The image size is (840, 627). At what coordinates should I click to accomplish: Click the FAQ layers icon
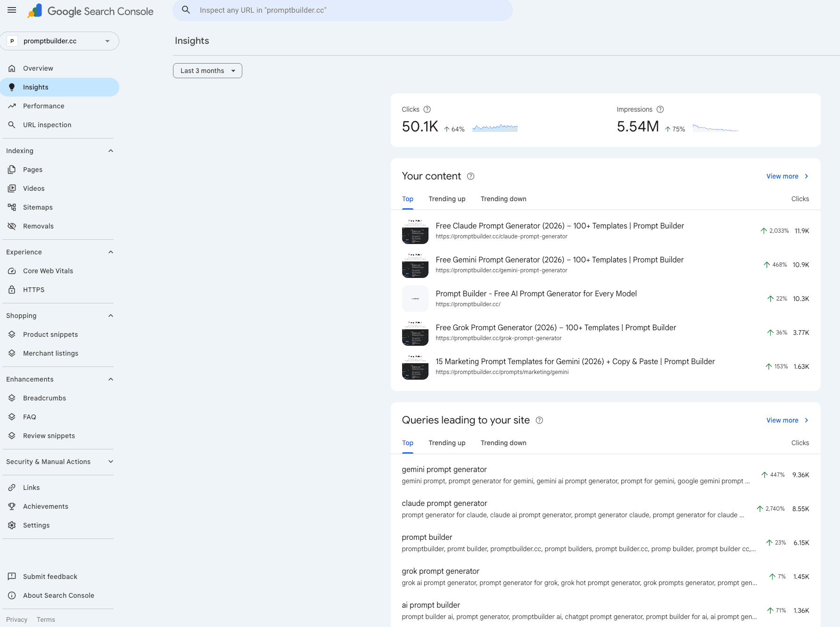tap(12, 417)
